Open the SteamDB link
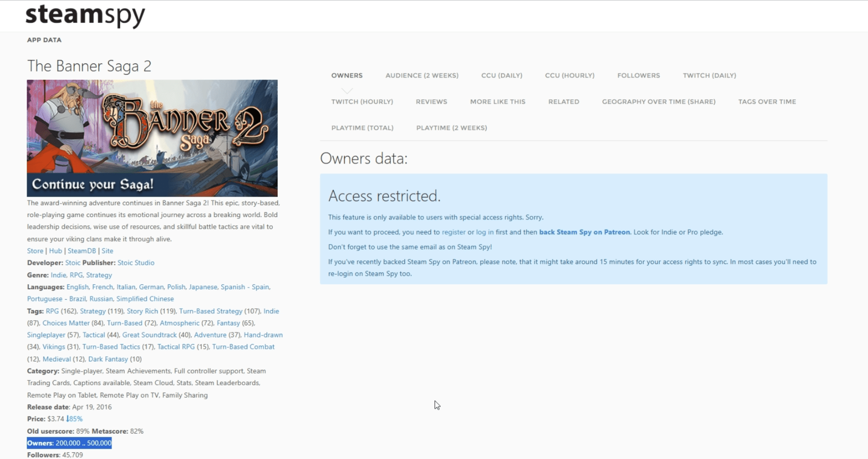 82,251
